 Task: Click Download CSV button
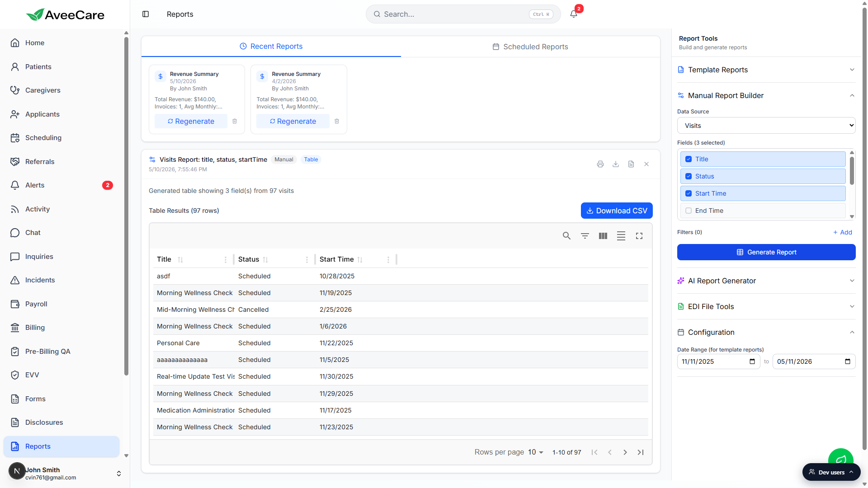[617, 211]
